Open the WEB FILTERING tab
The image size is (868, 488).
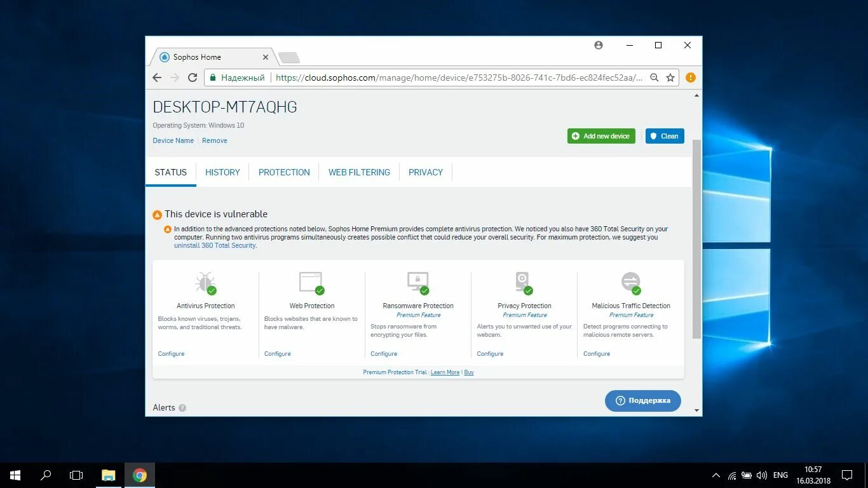(x=359, y=172)
